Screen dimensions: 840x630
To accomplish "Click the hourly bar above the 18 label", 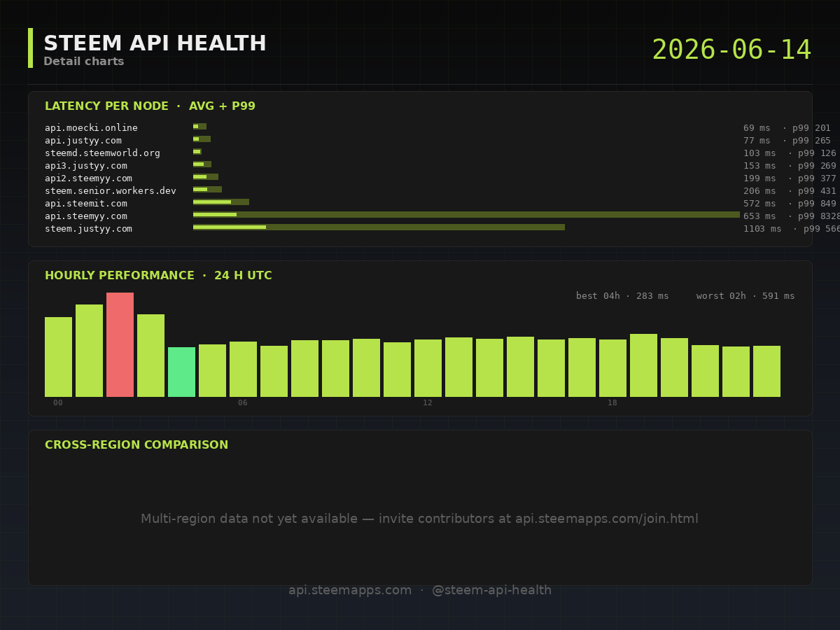I will coord(612,368).
